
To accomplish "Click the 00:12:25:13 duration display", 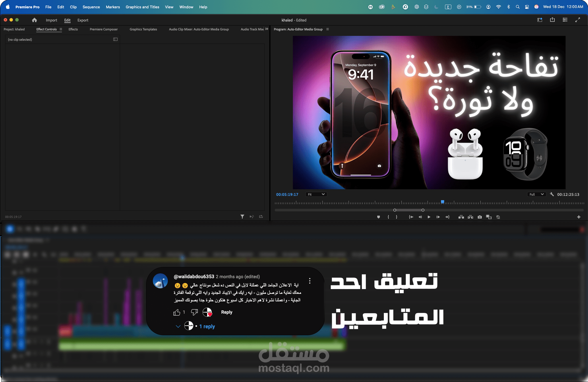I will coord(568,194).
